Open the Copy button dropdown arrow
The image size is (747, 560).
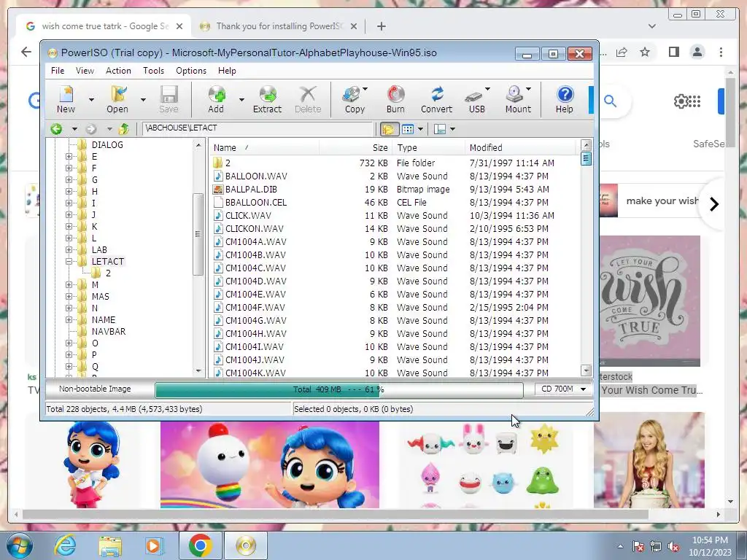[x=365, y=89]
